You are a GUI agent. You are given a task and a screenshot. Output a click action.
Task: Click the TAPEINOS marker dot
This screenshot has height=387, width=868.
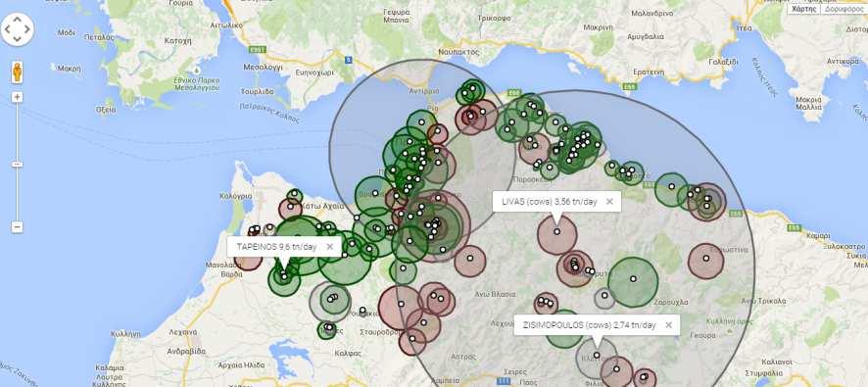point(284,276)
